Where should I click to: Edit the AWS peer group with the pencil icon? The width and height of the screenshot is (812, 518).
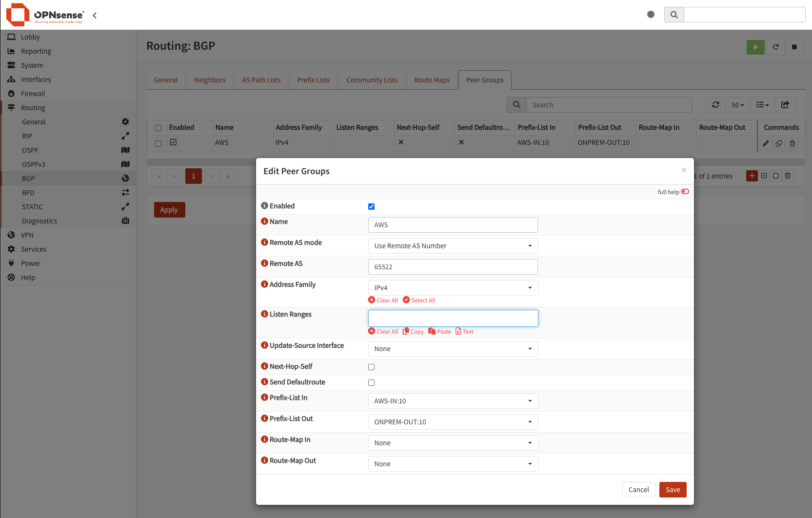(766, 143)
